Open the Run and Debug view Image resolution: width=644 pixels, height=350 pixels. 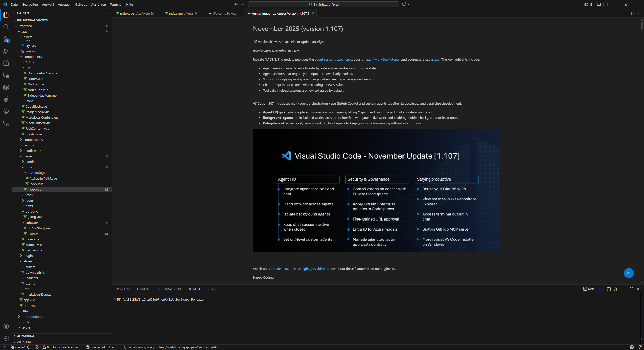pos(6,51)
